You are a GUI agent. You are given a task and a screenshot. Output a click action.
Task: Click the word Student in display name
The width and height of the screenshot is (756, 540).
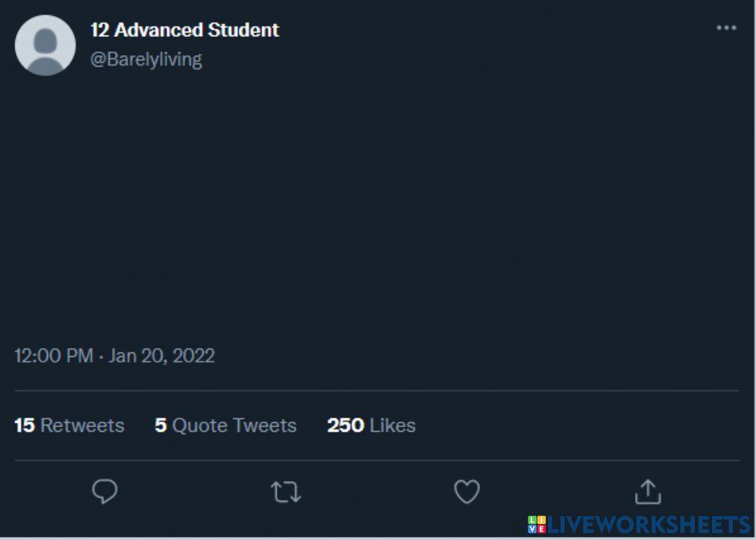click(246, 30)
